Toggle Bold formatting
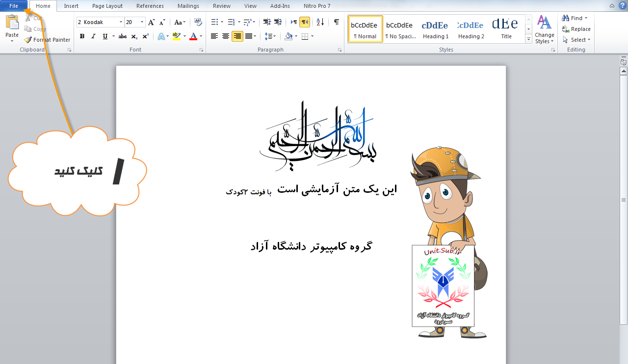 coord(82,36)
